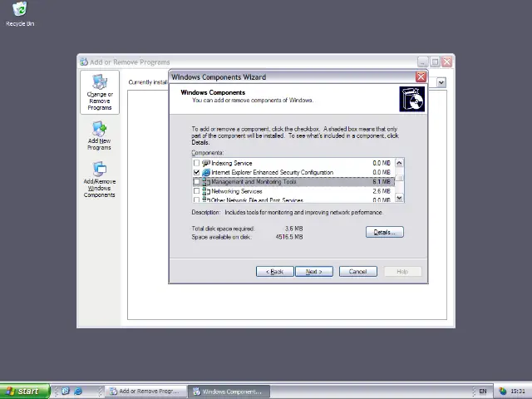Viewport: 532px width, 399px height.
Task: Click the 3.6 MB total disk space value
Action: click(x=293, y=229)
